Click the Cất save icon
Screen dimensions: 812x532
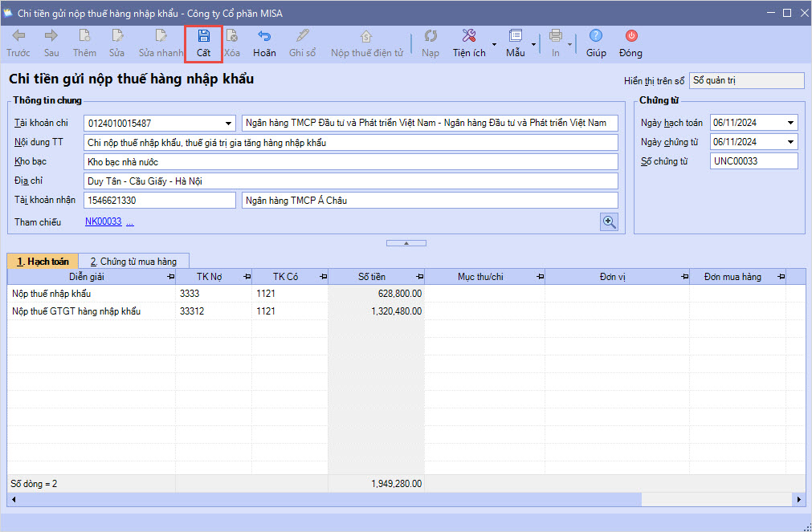click(204, 36)
